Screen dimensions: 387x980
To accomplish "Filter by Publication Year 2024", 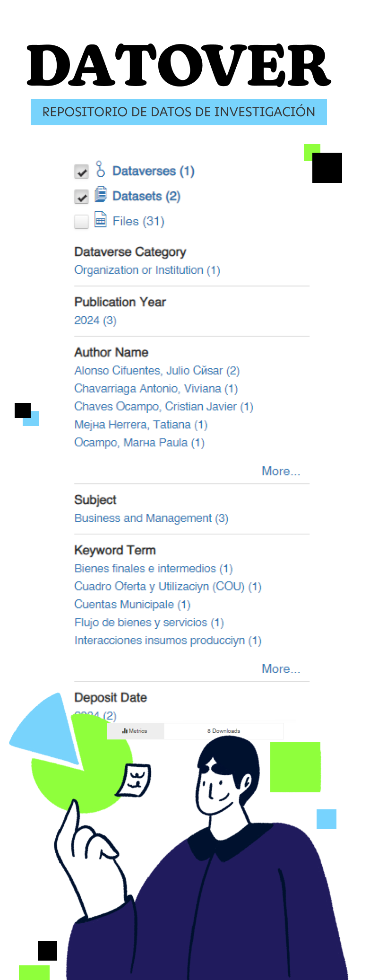I will pos(95,321).
